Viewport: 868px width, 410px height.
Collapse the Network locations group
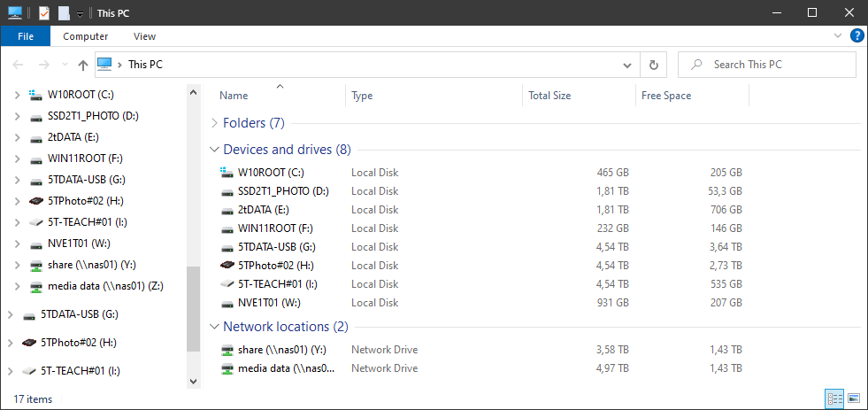coord(214,327)
